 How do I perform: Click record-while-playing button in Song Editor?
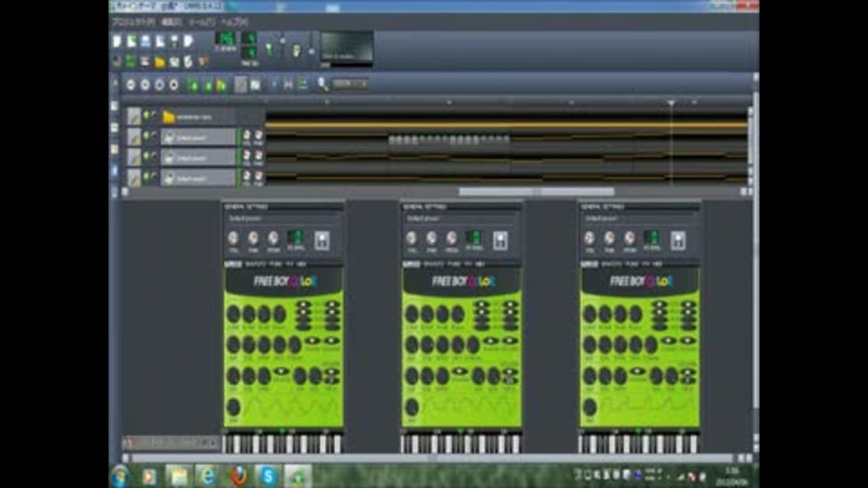[159, 85]
